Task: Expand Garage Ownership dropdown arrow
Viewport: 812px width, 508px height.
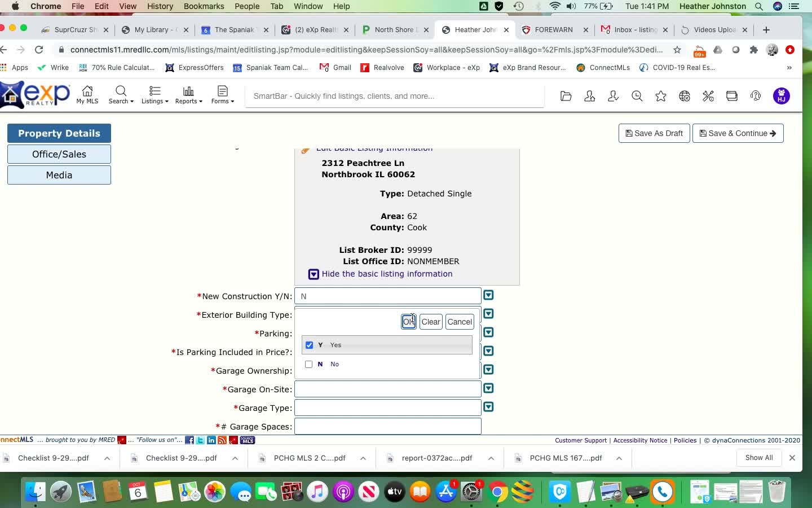Action: (x=488, y=370)
